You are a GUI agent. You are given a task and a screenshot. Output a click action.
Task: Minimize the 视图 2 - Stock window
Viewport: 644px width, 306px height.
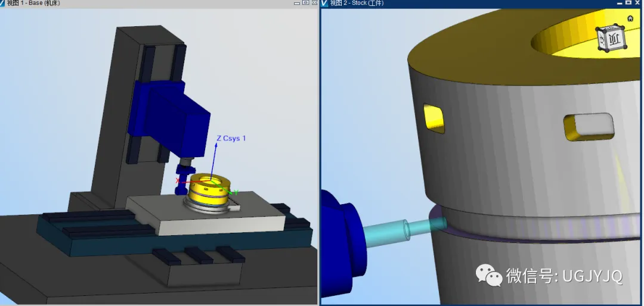(620, 3)
